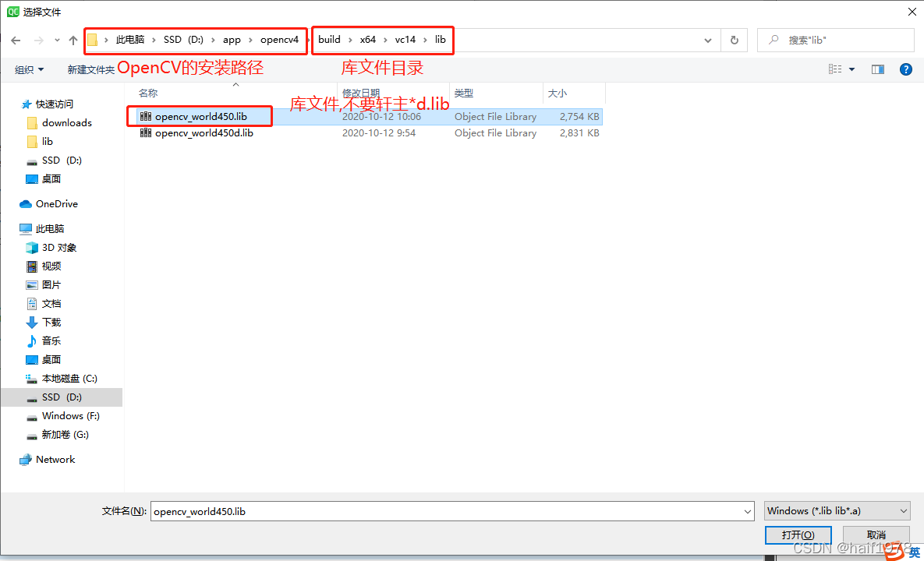The height and width of the screenshot is (561, 924).
Task: Navigate back to the previous folder
Action: 16,40
